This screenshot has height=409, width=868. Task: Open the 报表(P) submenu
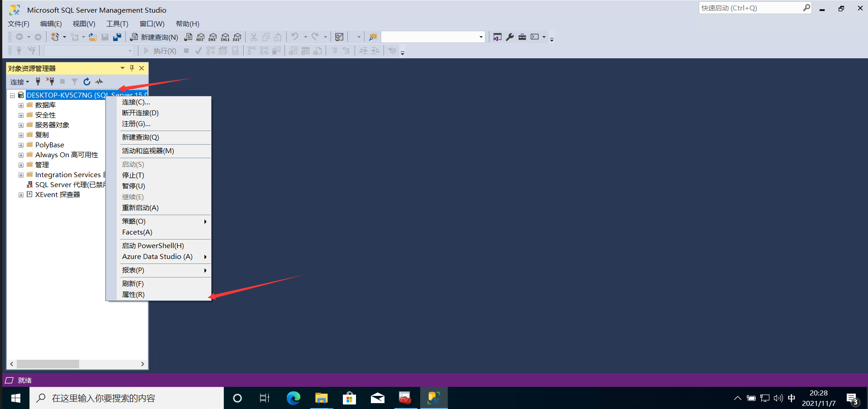pyautogui.click(x=158, y=270)
